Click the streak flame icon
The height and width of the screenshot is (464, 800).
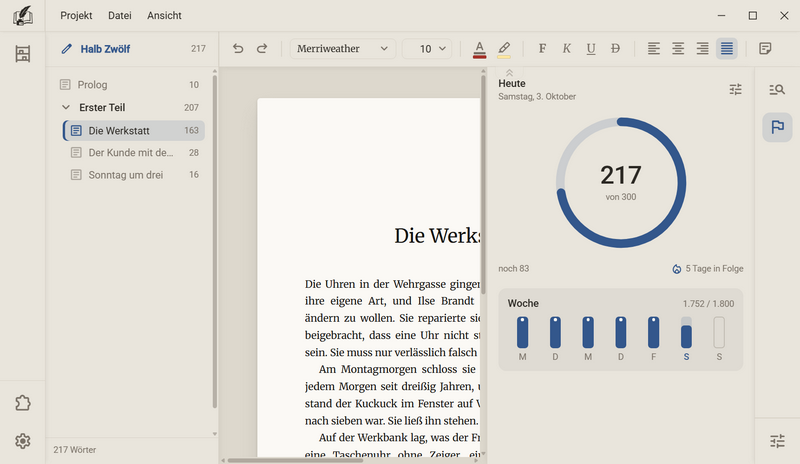(x=677, y=269)
